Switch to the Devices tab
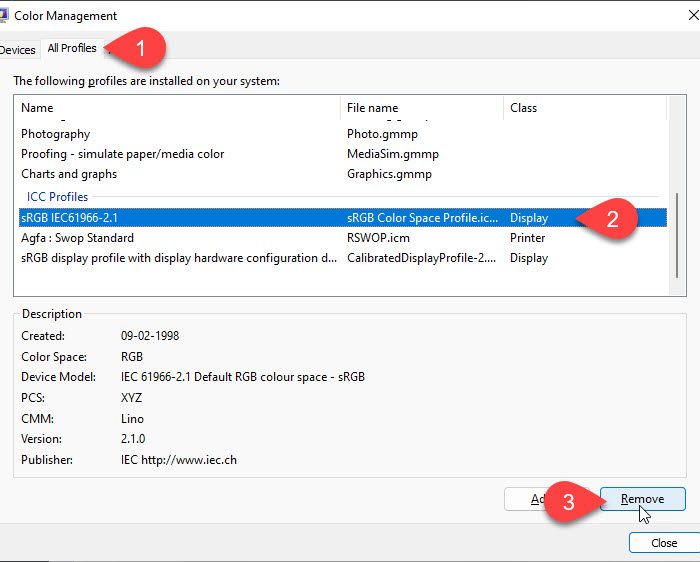 (x=17, y=49)
